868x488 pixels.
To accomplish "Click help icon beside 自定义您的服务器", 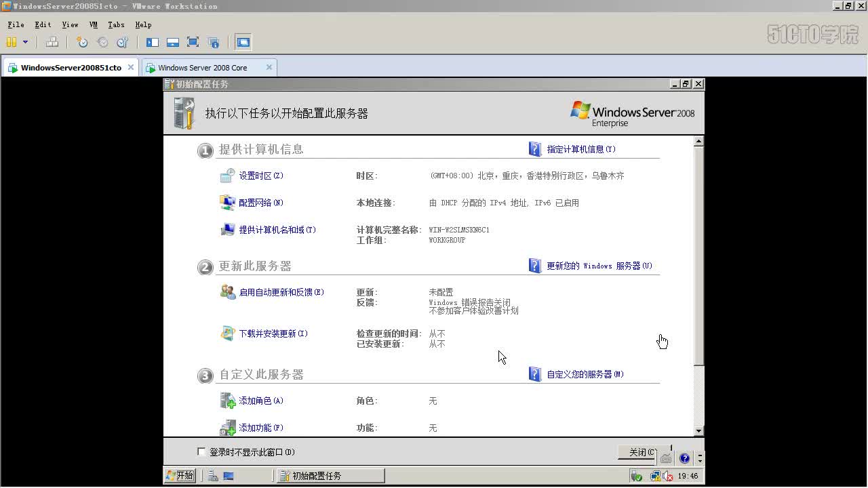I will coord(535,374).
